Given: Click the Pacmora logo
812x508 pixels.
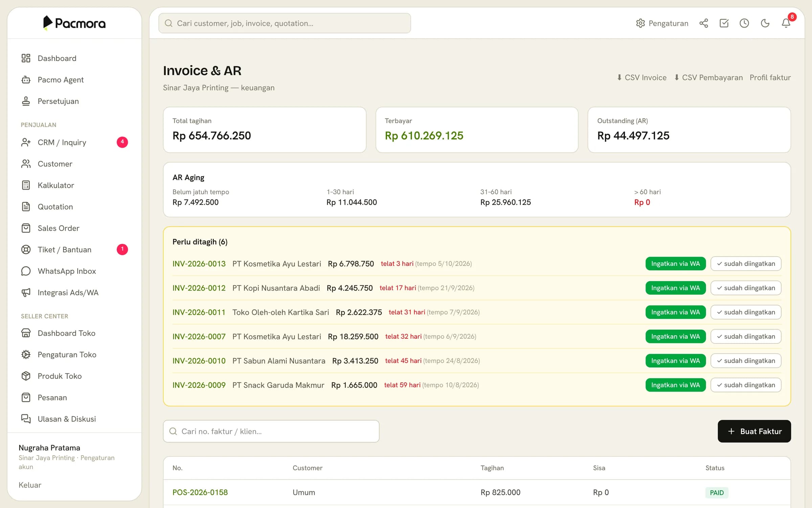Looking at the screenshot, I should pyautogui.click(x=74, y=23).
